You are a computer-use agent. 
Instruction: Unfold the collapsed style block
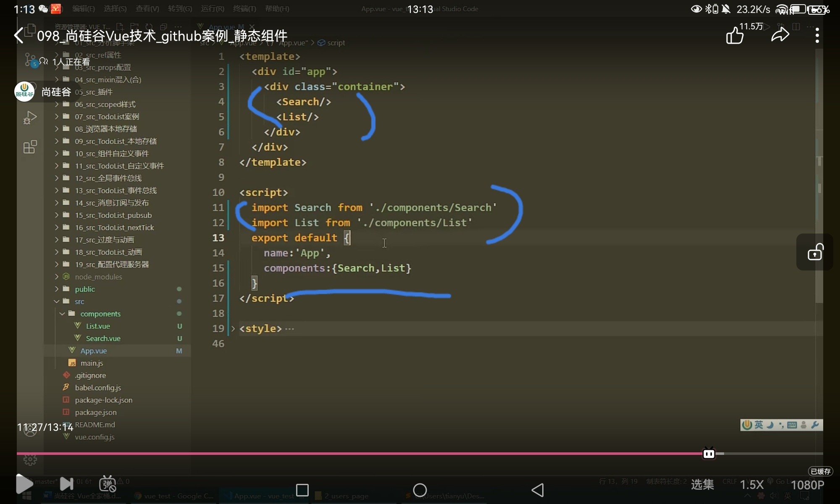tap(233, 328)
